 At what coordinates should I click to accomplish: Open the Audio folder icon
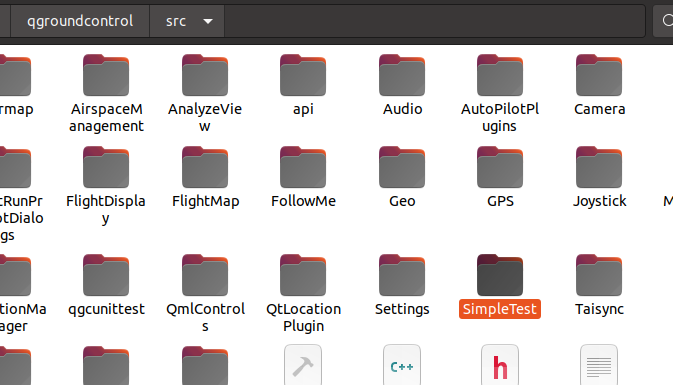(x=402, y=75)
